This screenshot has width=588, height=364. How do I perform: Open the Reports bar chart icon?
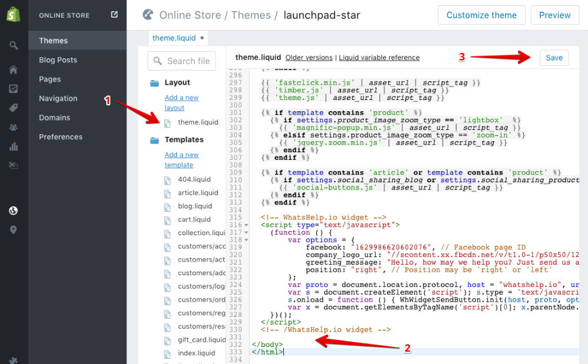pyautogui.click(x=14, y=146)
